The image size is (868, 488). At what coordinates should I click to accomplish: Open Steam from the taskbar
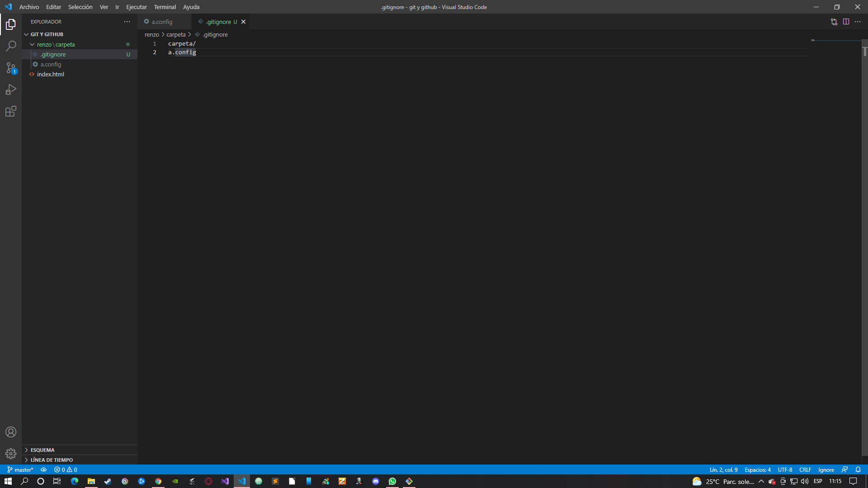point(108,481)
